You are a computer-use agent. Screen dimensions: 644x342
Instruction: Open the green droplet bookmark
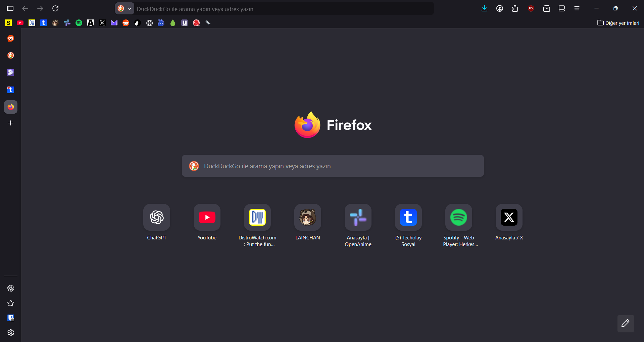click(x=173, y=23)
